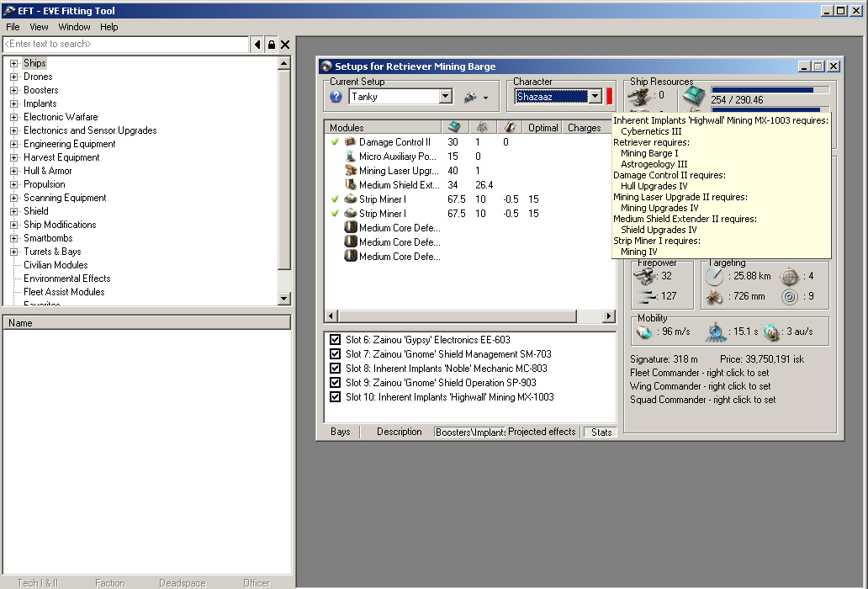Click the Medium Shield Extender module icon
Screen dimensions: 868x589
350,185
